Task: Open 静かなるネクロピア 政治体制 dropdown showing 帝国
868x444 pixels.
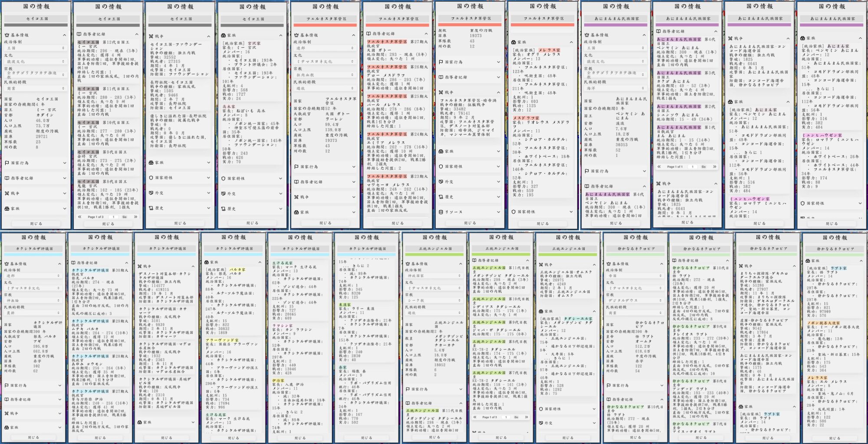Action: tap(635, 276)
